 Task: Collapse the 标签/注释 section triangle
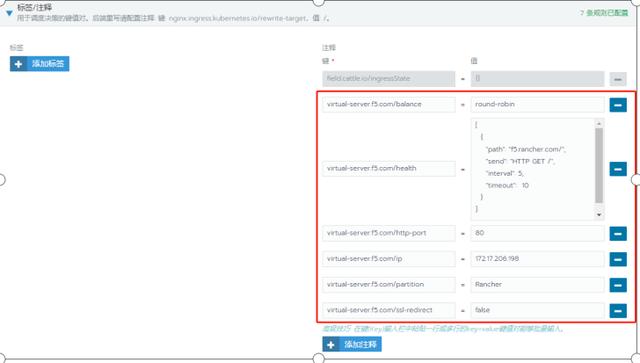click(x=9, y=13)
